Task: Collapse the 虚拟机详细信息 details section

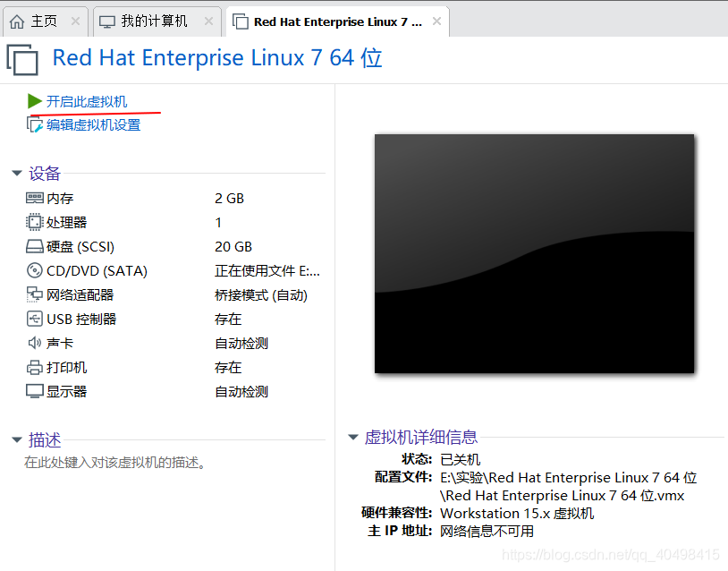Action: (353, 437)
